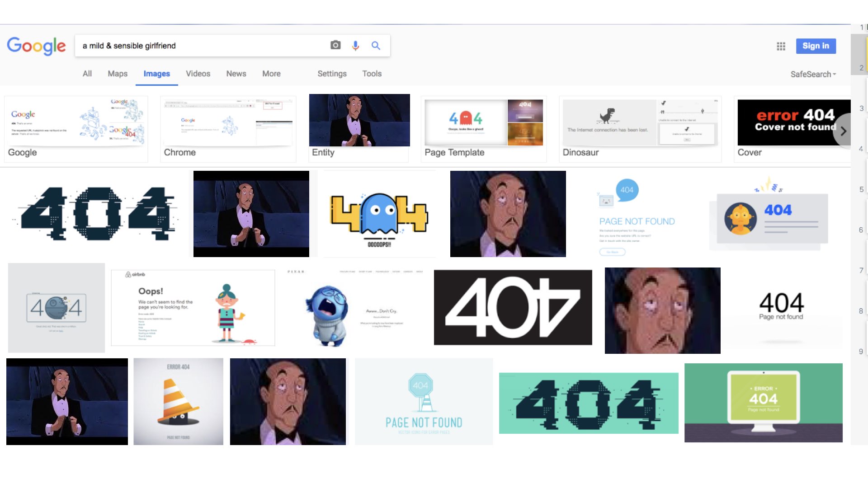Open the glitchy 404 on teal background image

[589, 403]
